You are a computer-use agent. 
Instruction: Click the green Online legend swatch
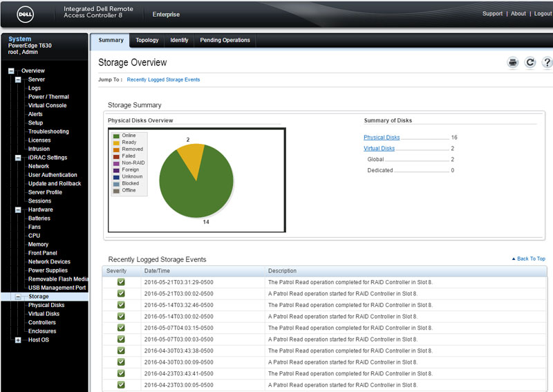(x=117, y=136)
